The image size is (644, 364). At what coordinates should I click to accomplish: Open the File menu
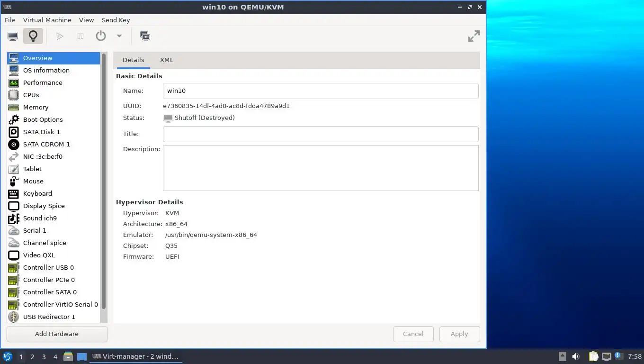pyautogui.click(x=10, y=20)
